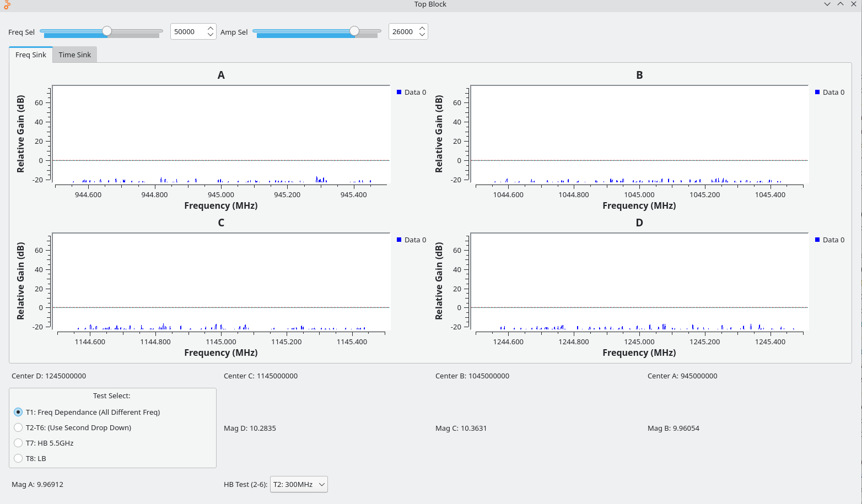Image resolution: width=862 pixels, height=504 pixels.
Task: Toggle Data 0 legend marker in plot A
Action: click(x=399, y=92)
